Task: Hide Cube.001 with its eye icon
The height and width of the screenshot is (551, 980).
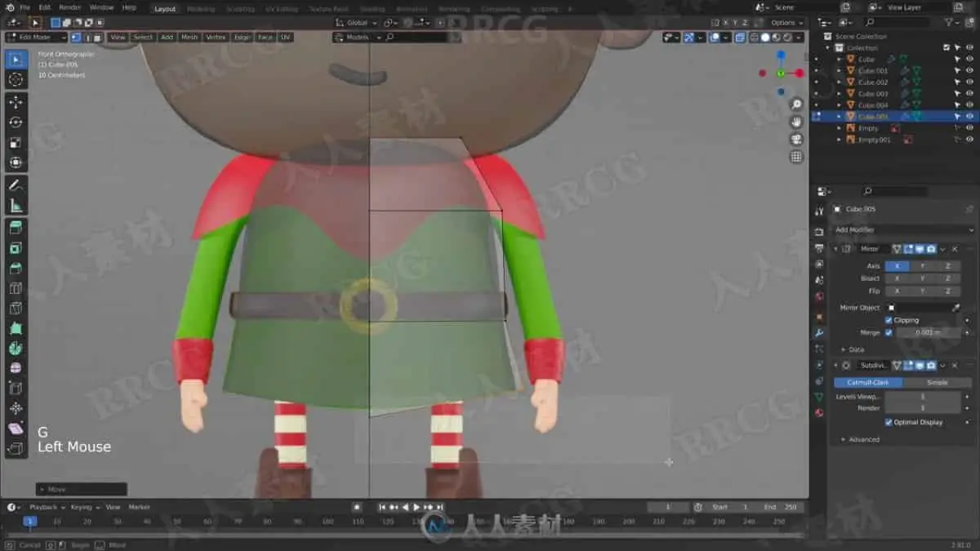Action: pyautogui.click(x=969, y=71)
